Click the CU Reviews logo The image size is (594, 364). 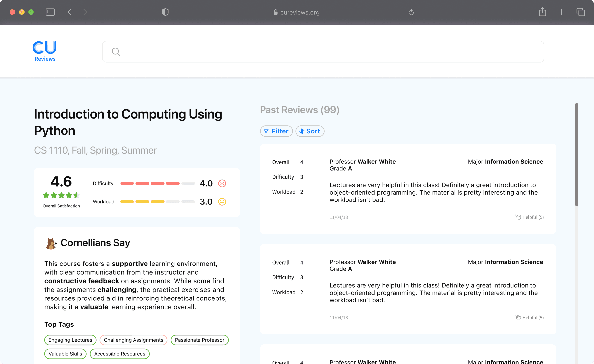click(x=45, y=51)
